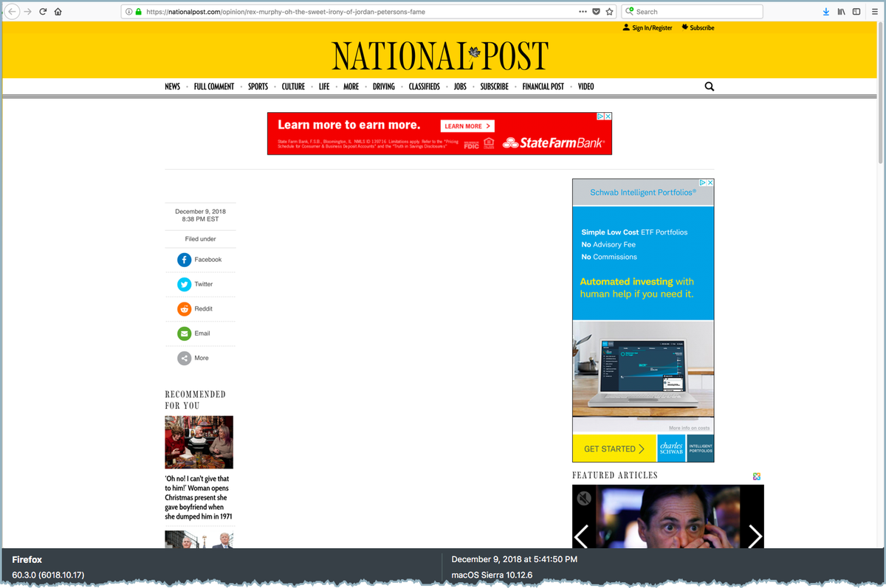Bookmark this page with the star
Viewport: 886px width, 588px height.
click(610, 12)
